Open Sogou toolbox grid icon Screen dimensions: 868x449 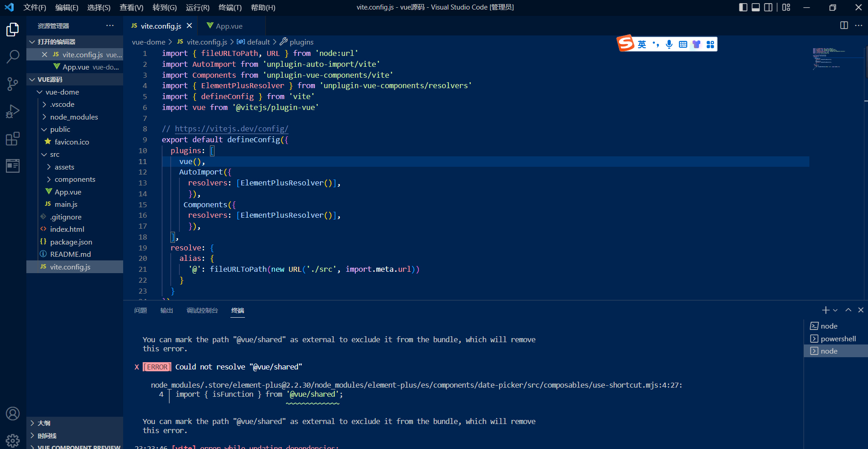710,44
